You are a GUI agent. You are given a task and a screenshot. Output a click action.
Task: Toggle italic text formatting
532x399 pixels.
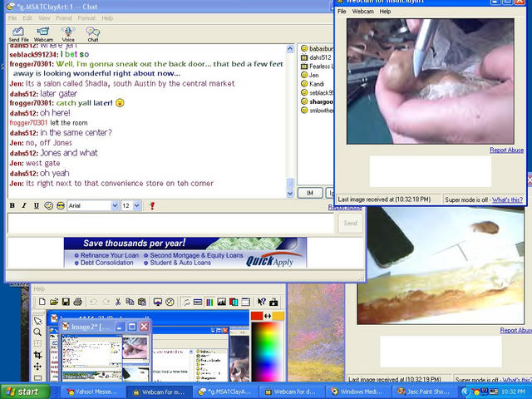[24, 205]
